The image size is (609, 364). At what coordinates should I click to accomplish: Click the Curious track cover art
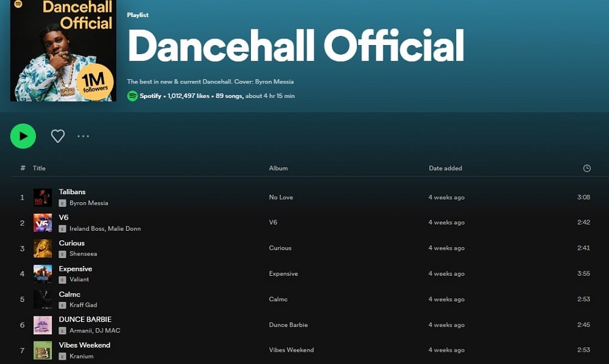(x=43, y=248)
